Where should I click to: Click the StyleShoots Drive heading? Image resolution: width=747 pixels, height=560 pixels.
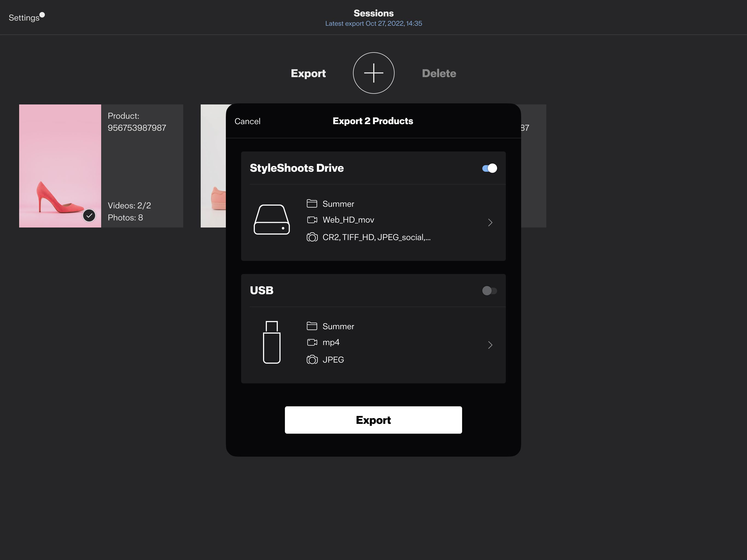(296, 168)
